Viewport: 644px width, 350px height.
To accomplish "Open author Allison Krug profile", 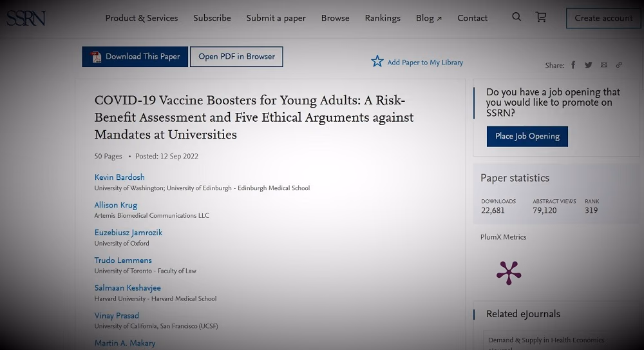I will click(116, 205).
